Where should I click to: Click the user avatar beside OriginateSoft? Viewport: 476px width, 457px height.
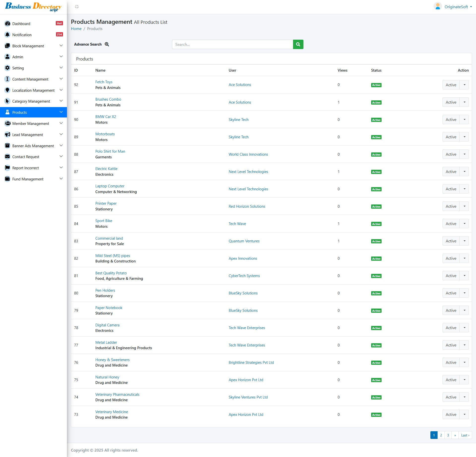pos(438,6)
